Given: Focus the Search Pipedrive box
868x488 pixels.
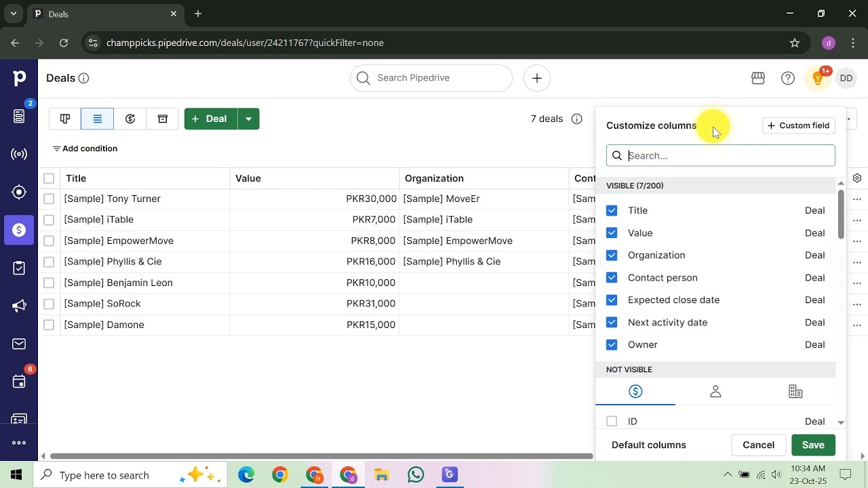Looking at the screenshot, I should (431, 78).
